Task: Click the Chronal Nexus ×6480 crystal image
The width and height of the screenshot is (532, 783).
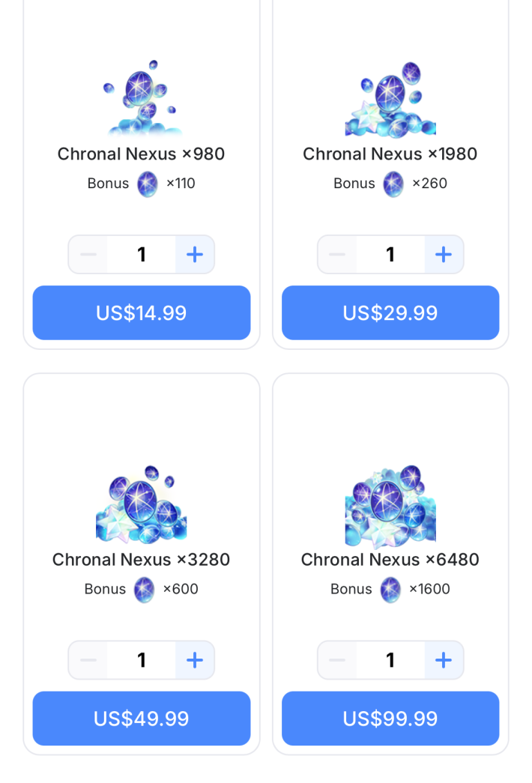Action: (x=390, y=504)
